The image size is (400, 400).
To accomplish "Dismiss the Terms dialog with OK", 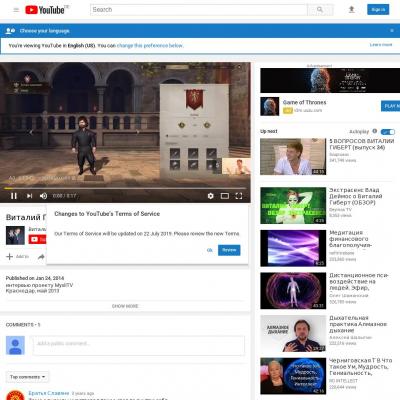I will pyautogui.click(x=210, y=250).
